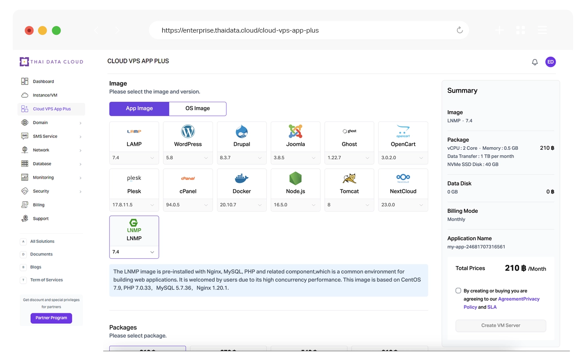
Task: Click the Thai Data Cloud logo
Action: coord(51,62)
